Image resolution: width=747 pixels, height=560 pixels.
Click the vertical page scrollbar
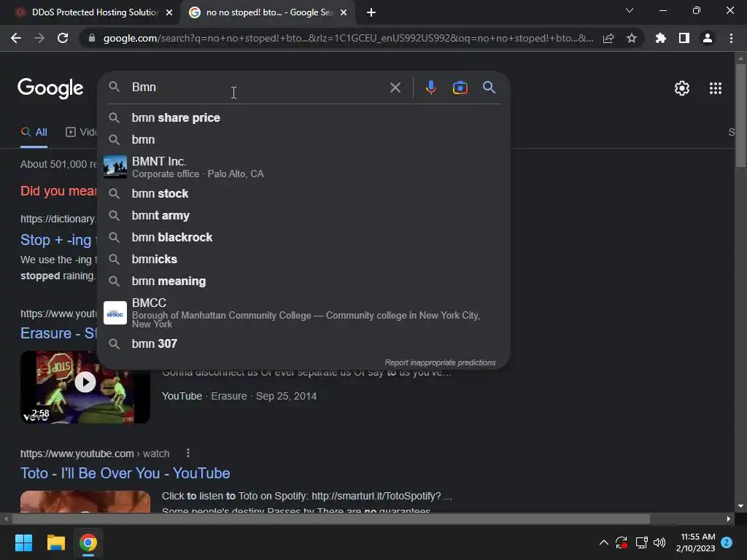pyautogui.click(x=740, y=115)
